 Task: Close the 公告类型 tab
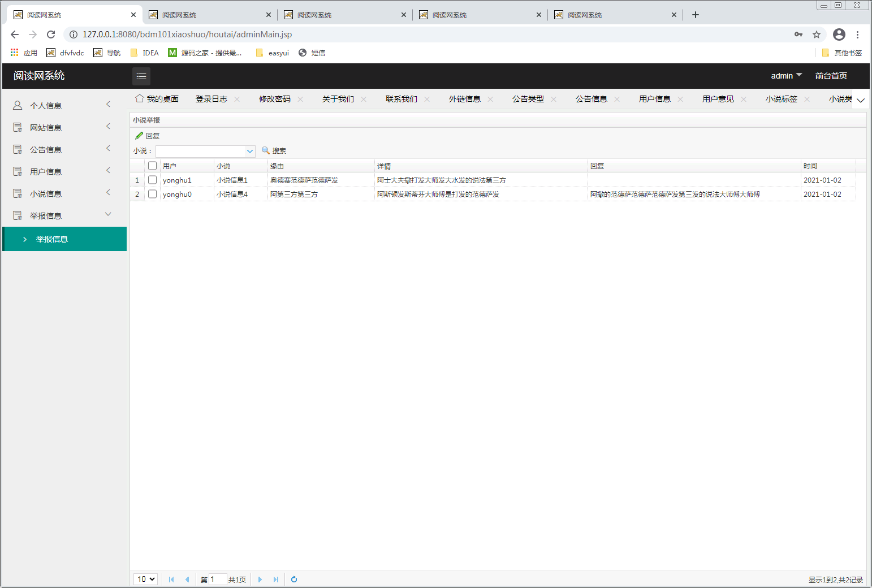pos(554,99)
